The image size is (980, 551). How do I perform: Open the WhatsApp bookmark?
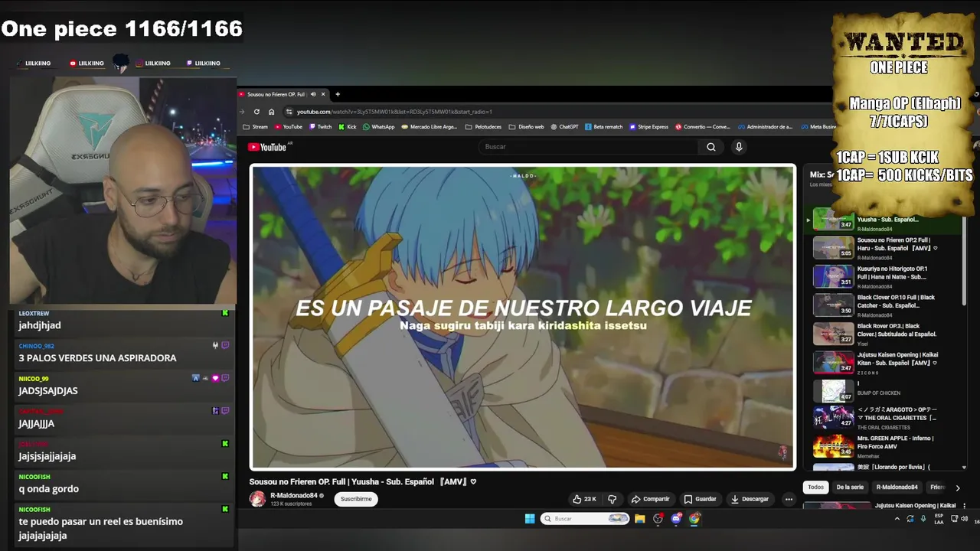point(379,127)
